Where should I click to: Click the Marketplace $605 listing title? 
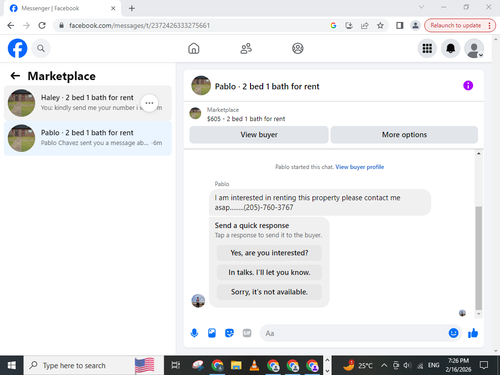pyautogui.click(x=246, y=119)
